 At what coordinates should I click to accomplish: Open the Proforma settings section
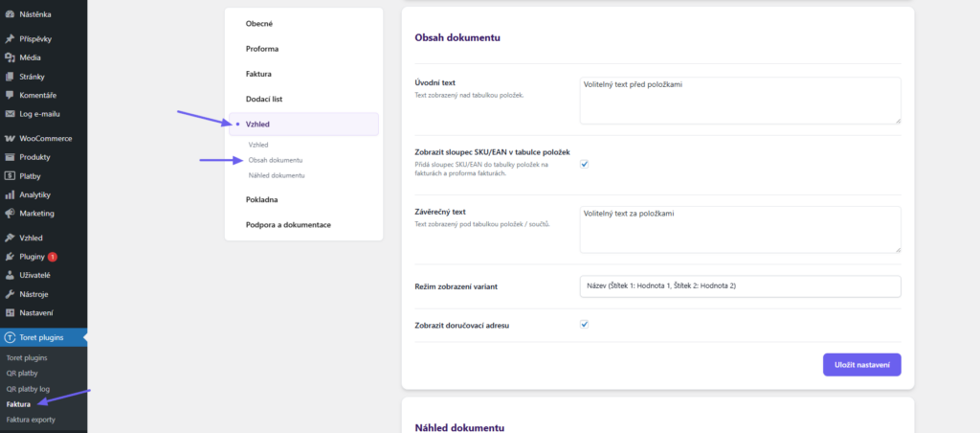click(x=262, y=49)
